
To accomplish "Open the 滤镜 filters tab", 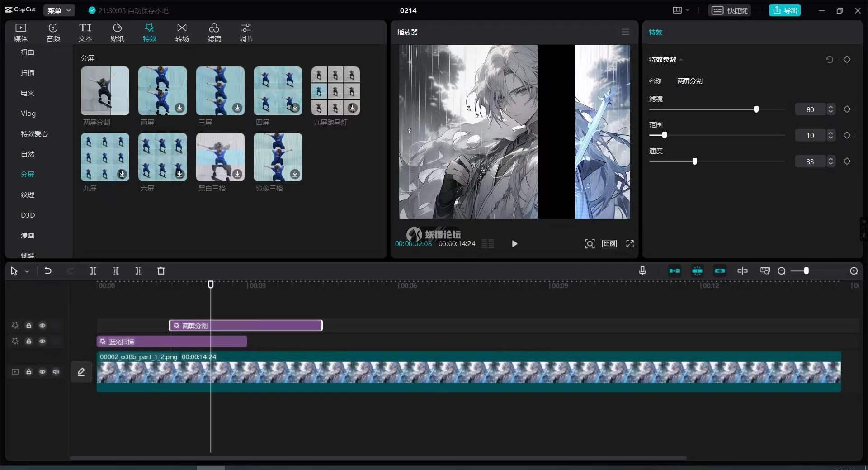I will point(214,33).
